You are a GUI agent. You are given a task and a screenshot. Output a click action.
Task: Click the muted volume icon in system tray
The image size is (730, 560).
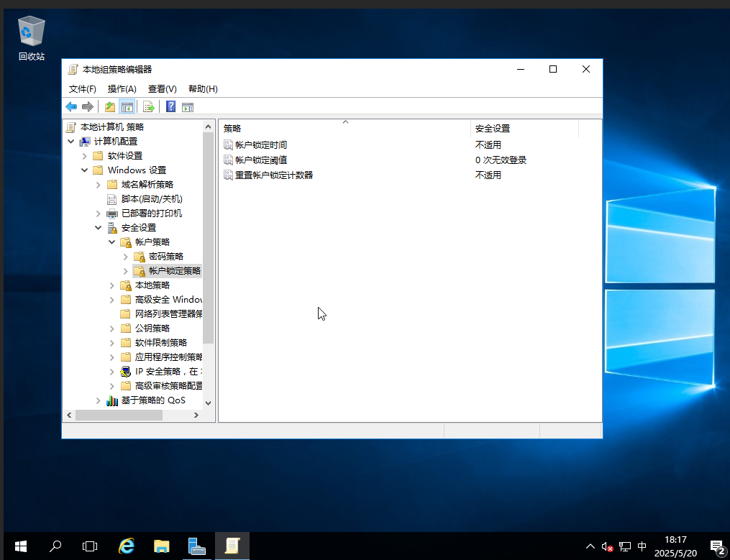607,546
